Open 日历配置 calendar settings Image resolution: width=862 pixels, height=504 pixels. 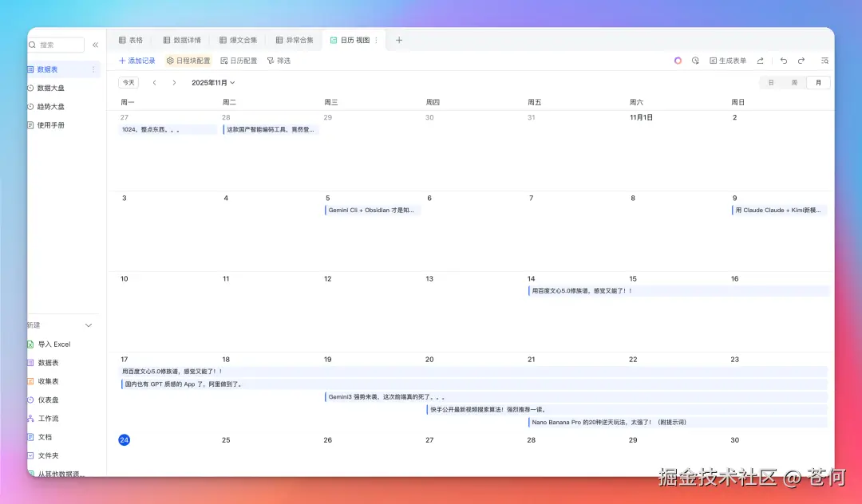coord(239,61)
